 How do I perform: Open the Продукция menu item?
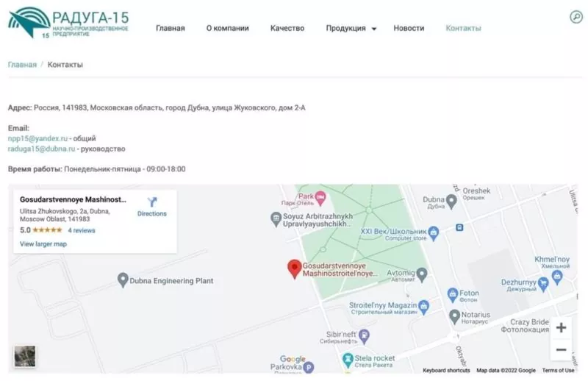pos(345,28)
